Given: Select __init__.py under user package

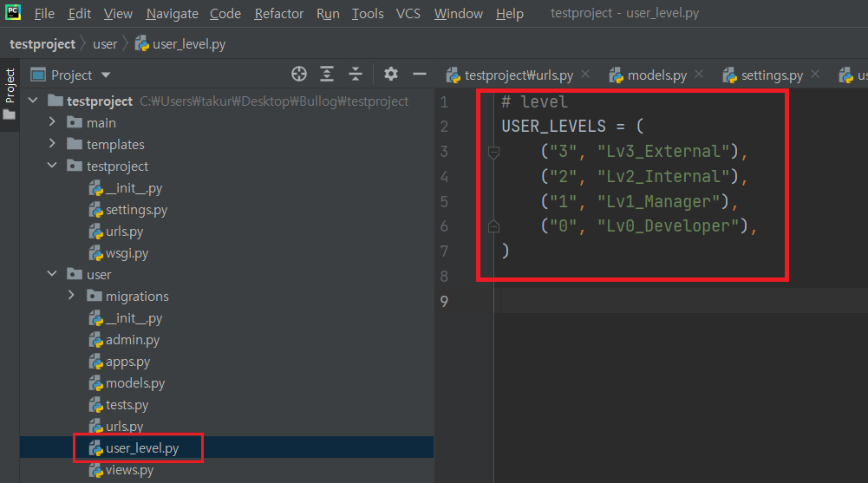Looking at the screenshot, I should click(x=134, y=318).
